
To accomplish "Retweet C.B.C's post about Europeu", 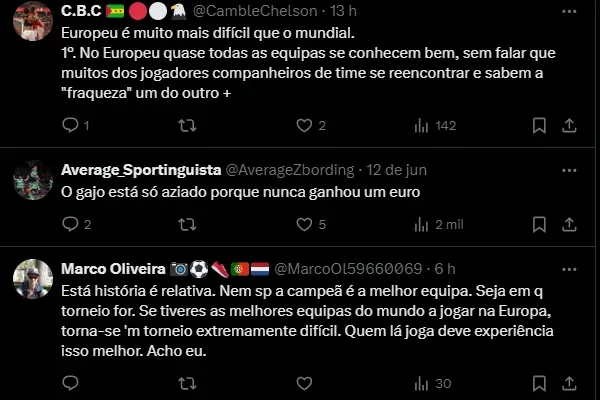I will [187, 126].
